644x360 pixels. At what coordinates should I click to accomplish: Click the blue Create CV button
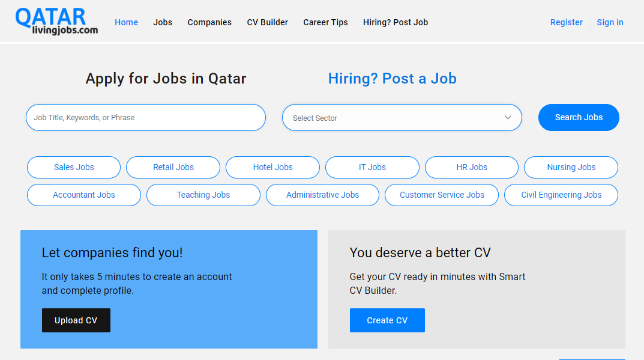coord(387,320)
